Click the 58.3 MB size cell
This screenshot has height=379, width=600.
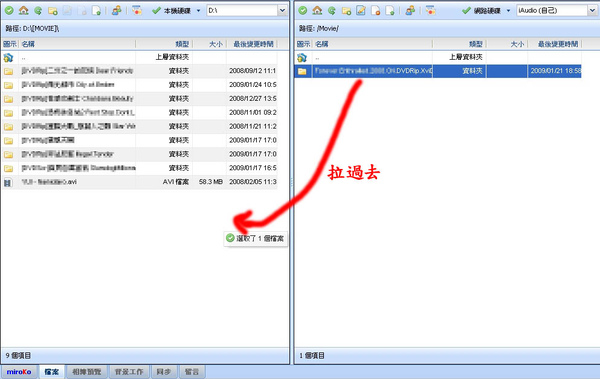pos(210,182)
